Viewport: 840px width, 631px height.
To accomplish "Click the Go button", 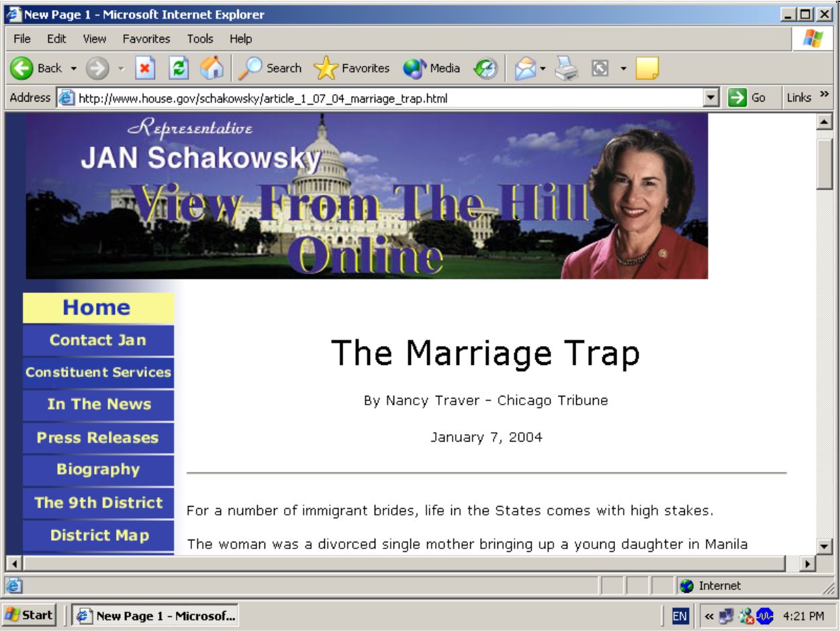I will pos(749,98).
